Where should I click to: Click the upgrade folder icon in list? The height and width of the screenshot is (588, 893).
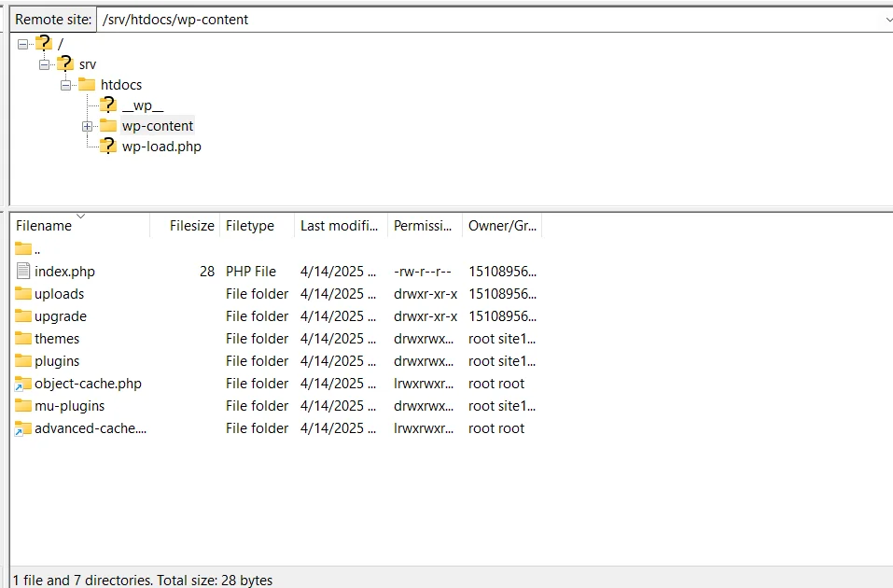click(x=23, y=315)
